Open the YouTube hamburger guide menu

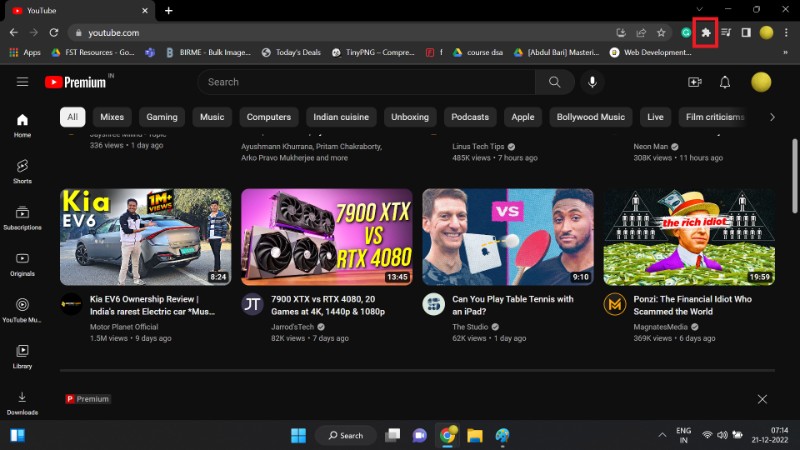(22, 82)
